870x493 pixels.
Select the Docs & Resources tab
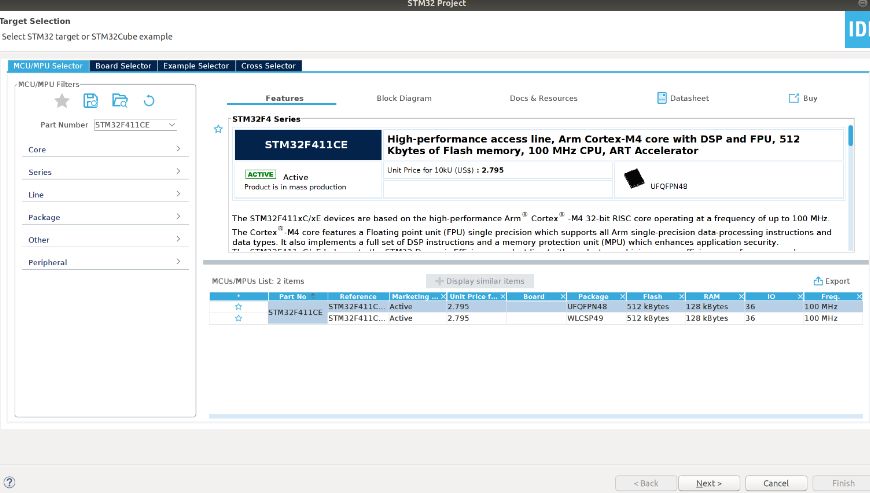[x=543, y=98]
